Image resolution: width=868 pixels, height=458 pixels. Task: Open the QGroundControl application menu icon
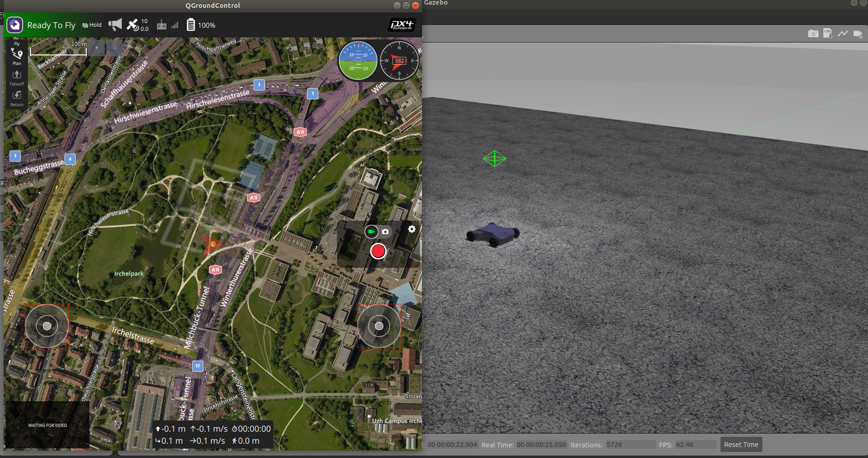pyautogui.click(x=15, y=25)
